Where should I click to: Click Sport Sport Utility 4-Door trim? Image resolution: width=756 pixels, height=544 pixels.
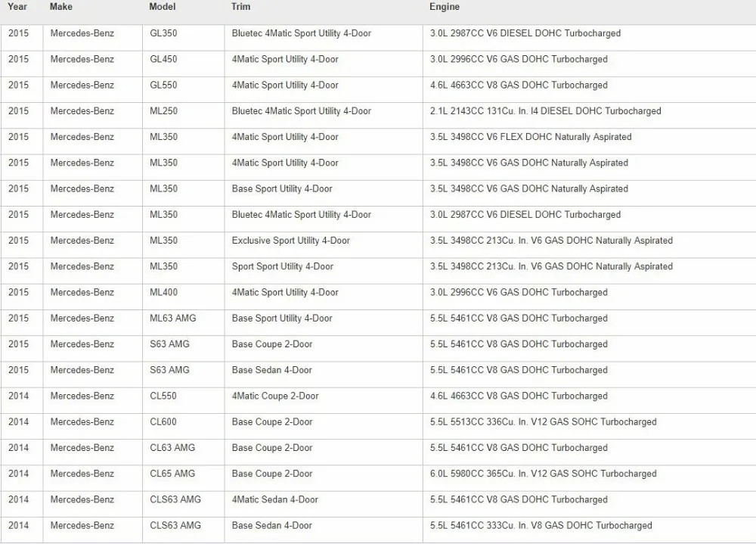[x=283, y=266]
